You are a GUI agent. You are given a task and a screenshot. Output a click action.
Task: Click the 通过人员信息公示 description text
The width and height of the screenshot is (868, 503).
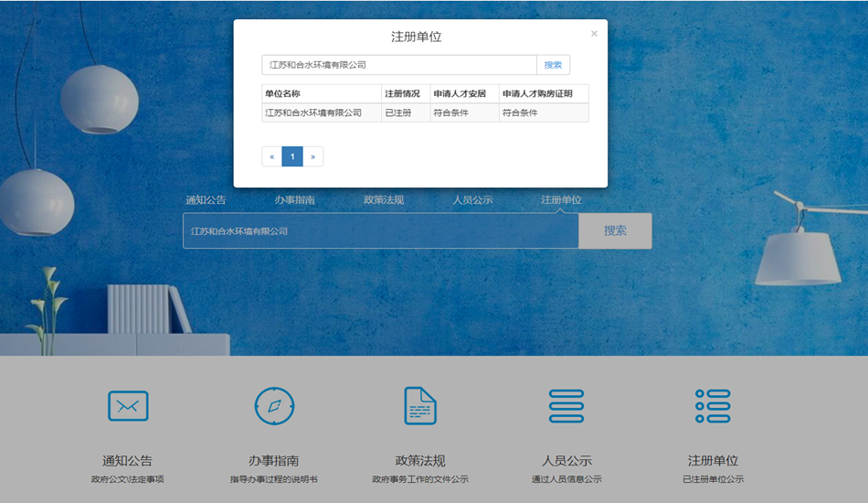(x=566, y=479)
